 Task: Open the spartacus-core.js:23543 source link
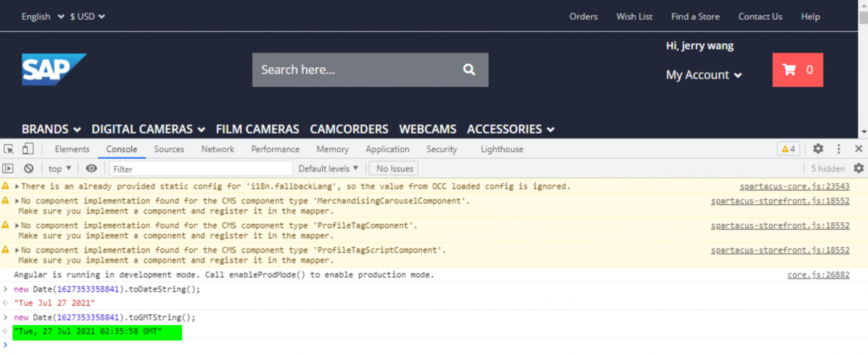coord(794,186)
